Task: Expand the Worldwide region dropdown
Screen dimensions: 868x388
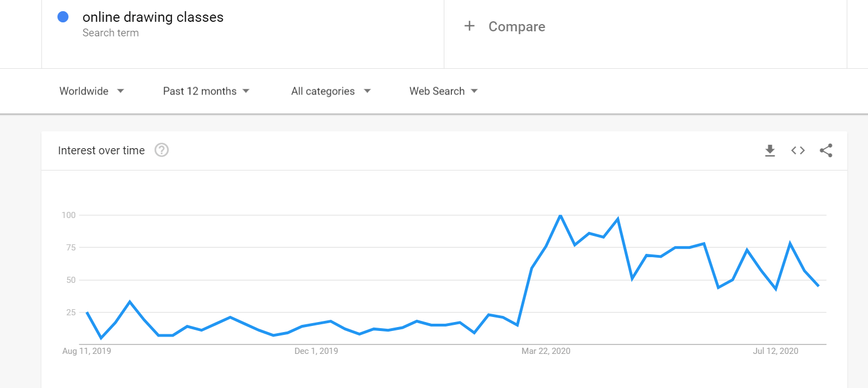Action: pyautogui.click(x=92, y=91)
